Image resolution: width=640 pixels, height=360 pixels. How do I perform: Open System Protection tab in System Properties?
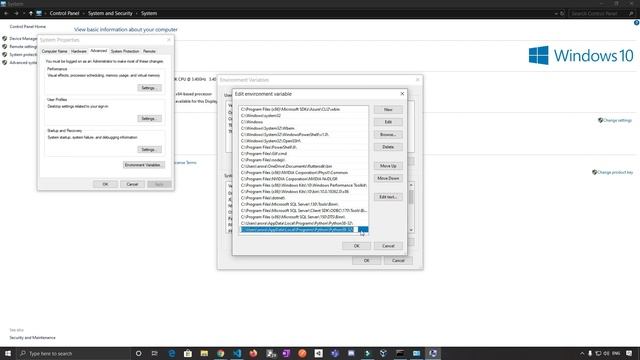click(125, 51)
